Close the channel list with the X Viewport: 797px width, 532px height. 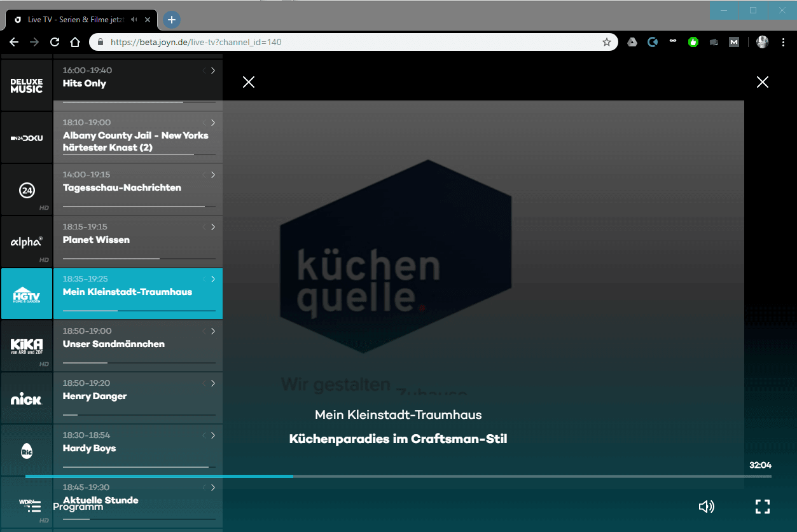[x=249, y=82]
